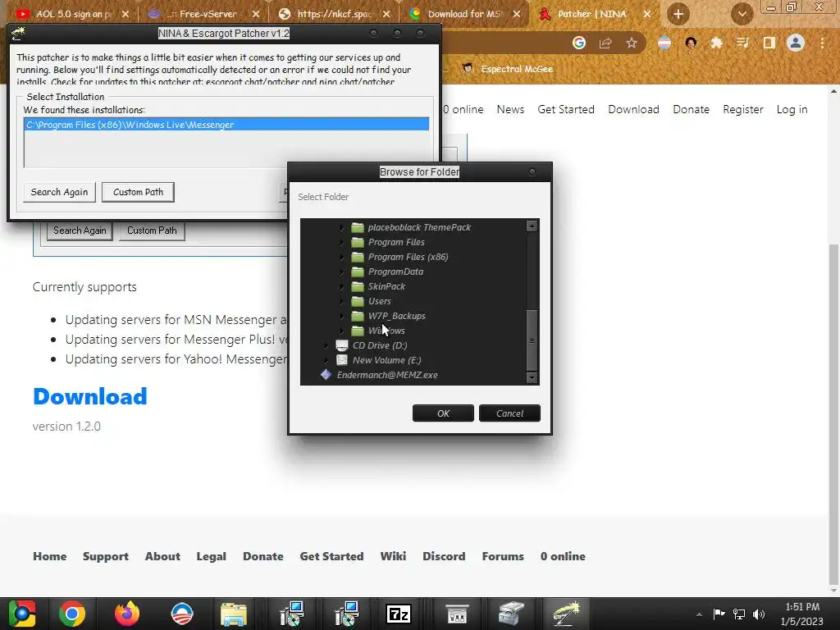Click the share page icon
This screenshot has width=840, height=630.
point(605,43)
